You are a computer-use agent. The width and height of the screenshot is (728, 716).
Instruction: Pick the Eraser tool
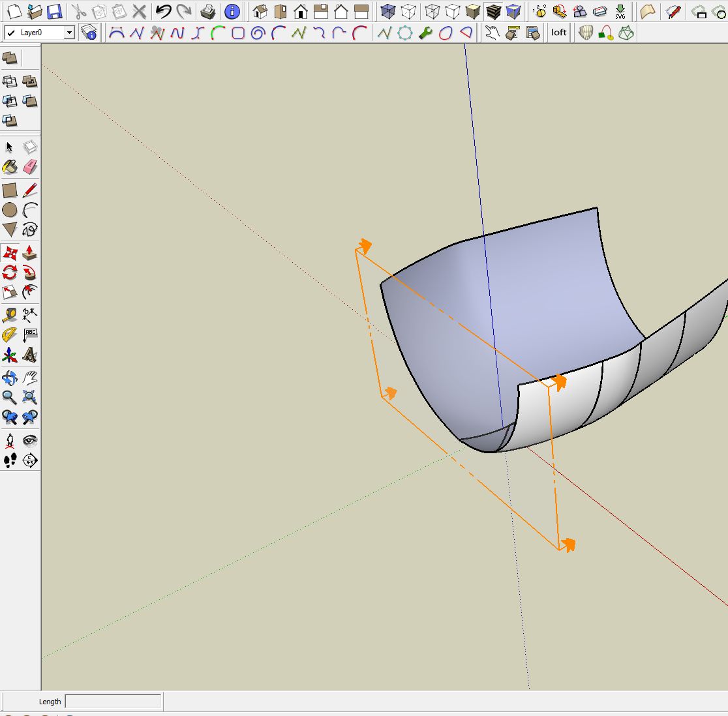30,168
